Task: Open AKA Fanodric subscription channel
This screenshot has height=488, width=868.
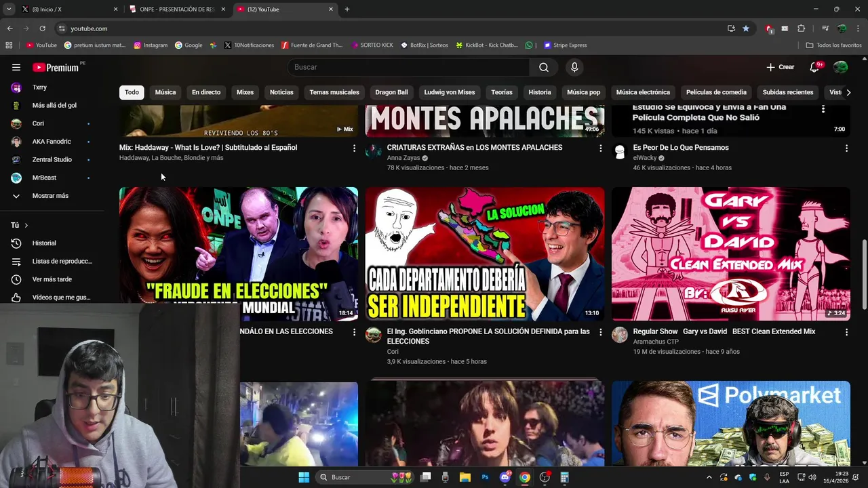Action: (x=52, y=142)
